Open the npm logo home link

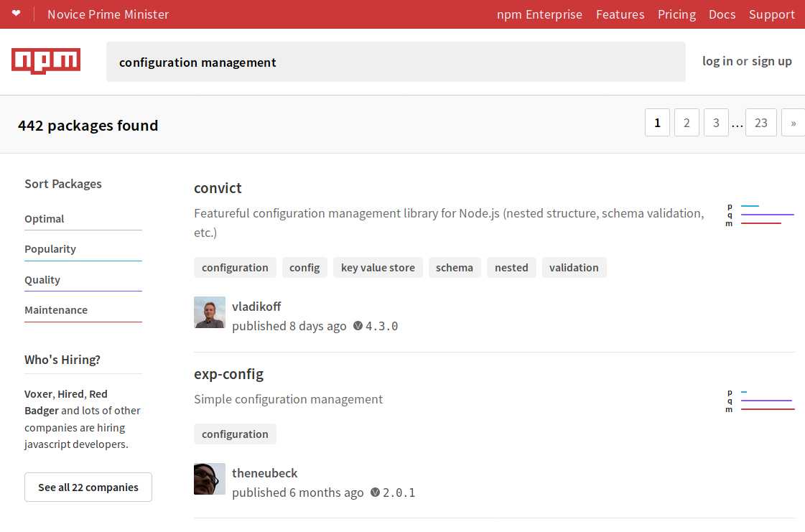click(46, 61)
